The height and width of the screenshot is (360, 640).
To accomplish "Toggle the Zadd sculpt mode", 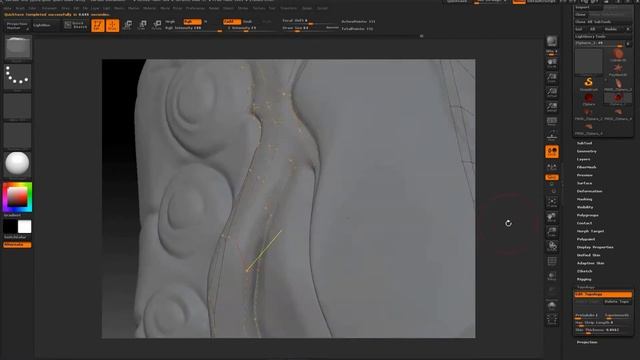I will [x=232, y=22].
